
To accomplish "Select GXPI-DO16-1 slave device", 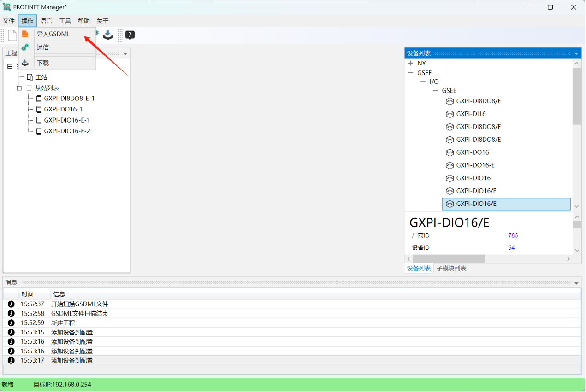I will click(63, 109).
